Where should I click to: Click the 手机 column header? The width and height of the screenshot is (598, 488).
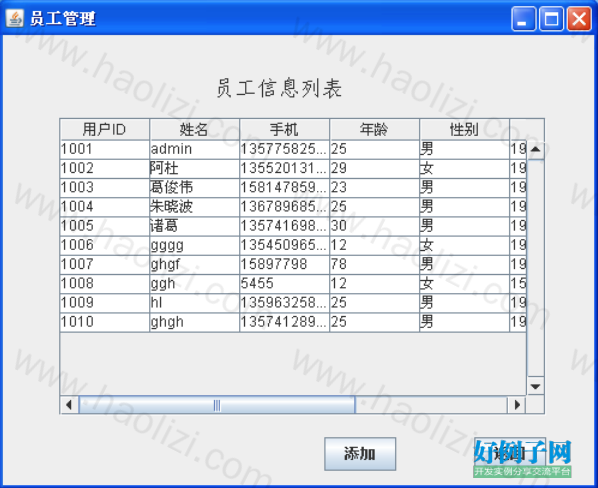285,130
